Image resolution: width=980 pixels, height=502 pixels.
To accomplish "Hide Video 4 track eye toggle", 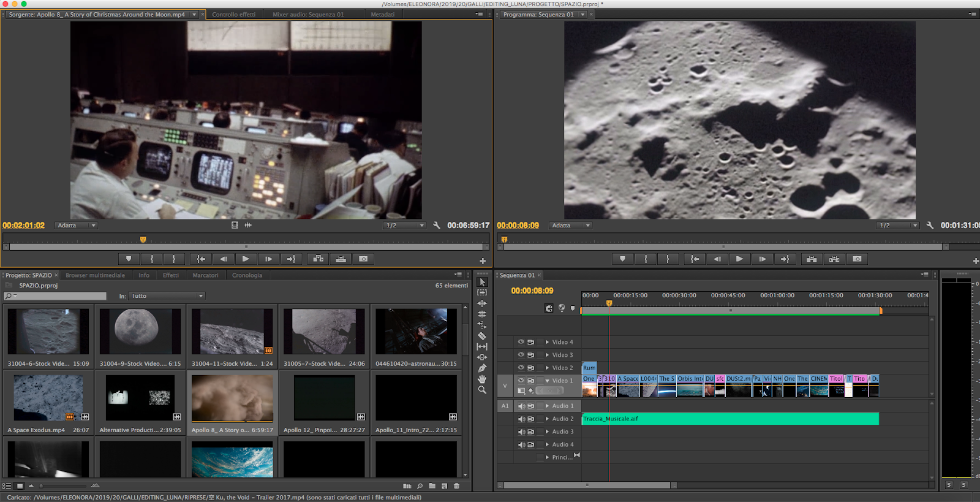I will pyautogui.click(x=521, y=342).
